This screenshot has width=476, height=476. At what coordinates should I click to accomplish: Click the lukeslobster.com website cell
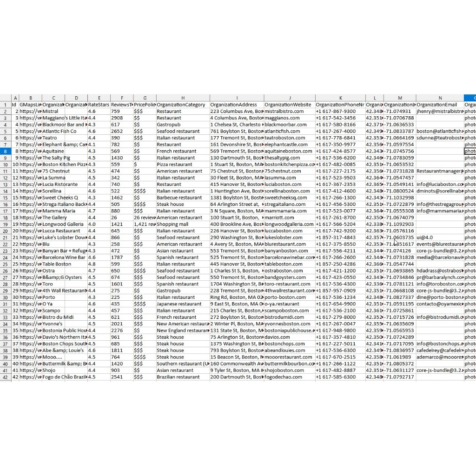coord(290,238)
